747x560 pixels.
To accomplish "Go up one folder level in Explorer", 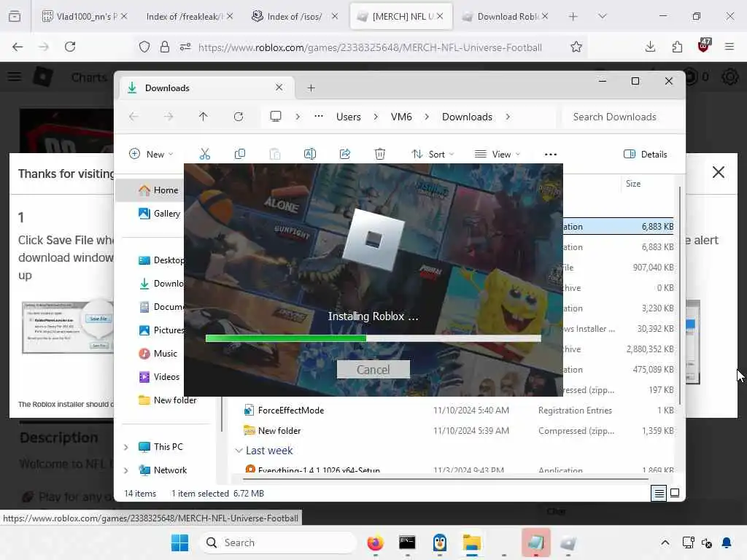I will tap(204, 117).
